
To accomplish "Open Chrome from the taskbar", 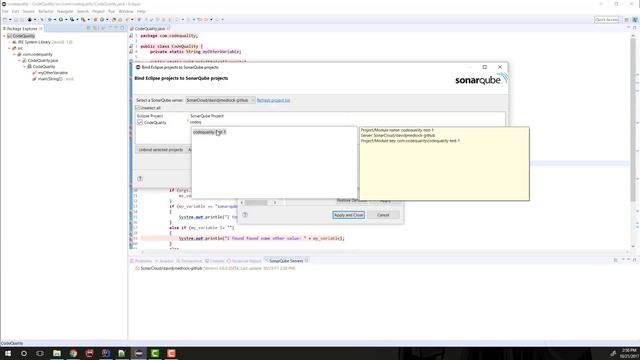I will click(73, 353).
